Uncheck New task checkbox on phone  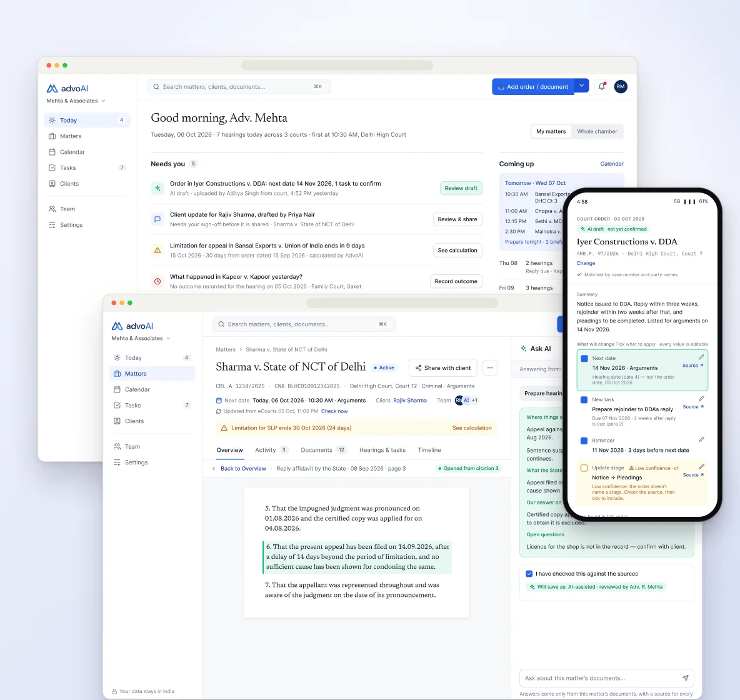point(584,400)
